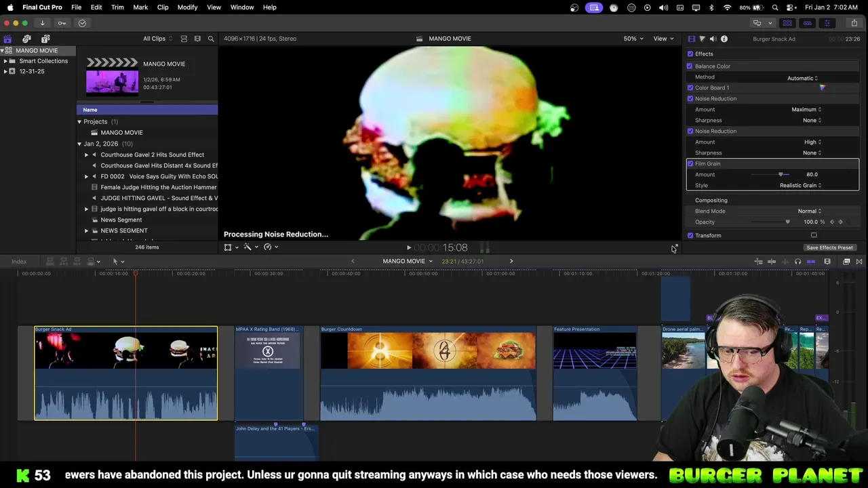The height and width of the screenshot is (488, 868).
Task: Expand the Smart Collections folder
Action: click(5, 61)
